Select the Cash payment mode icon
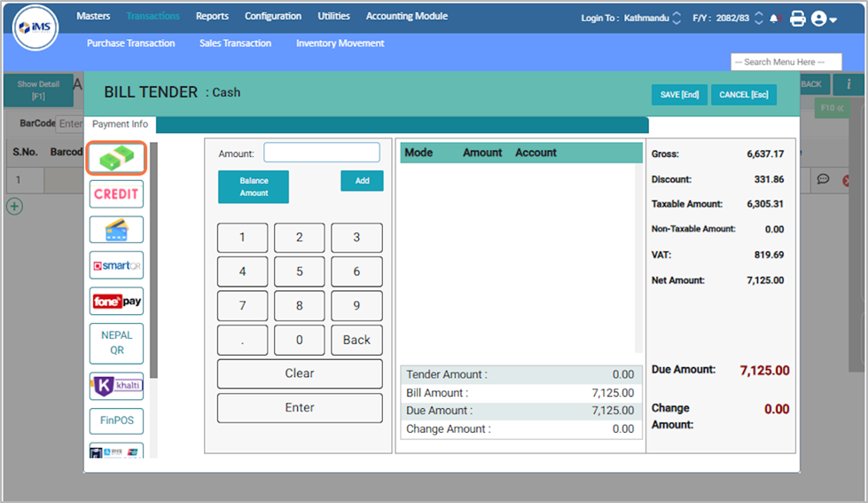Image resolution: width=868 pixels, height=503 pixels. click(116, 158)
